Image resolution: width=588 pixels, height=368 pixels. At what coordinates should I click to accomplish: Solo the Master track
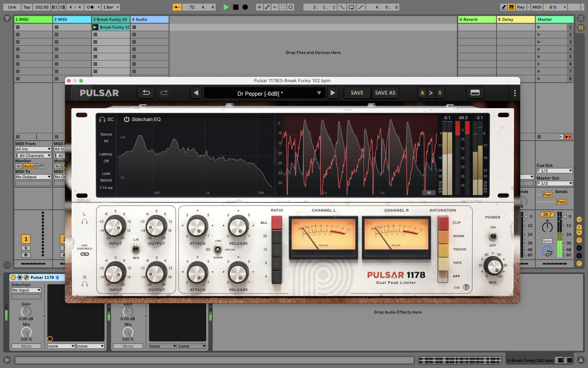coord(547,241)
